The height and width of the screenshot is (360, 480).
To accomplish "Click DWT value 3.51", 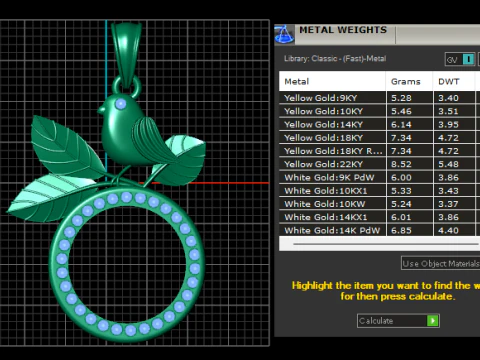I will pos(448,111).
